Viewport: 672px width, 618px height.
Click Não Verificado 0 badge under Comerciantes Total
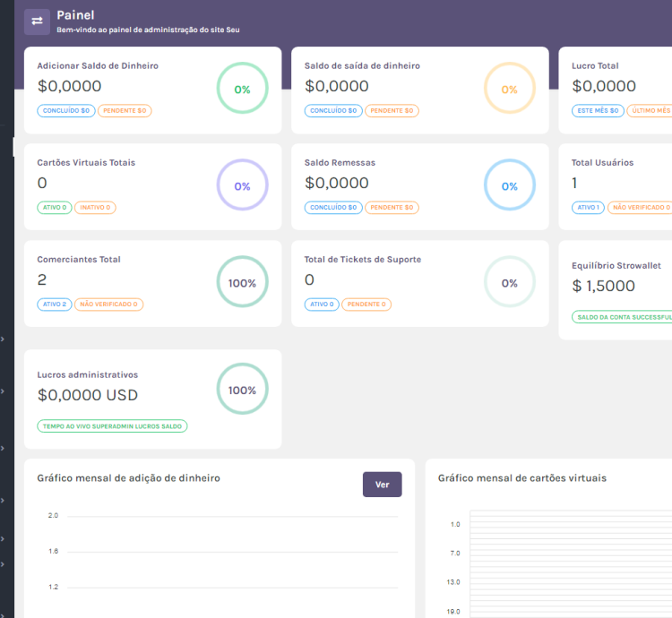click(108, 305)
